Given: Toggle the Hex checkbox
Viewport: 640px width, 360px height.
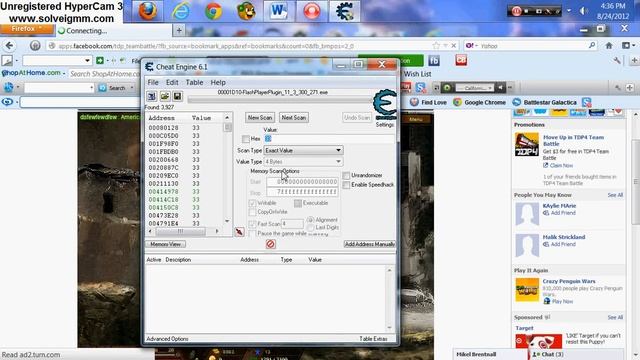Looking at the screenshot, I should point(246,139).
